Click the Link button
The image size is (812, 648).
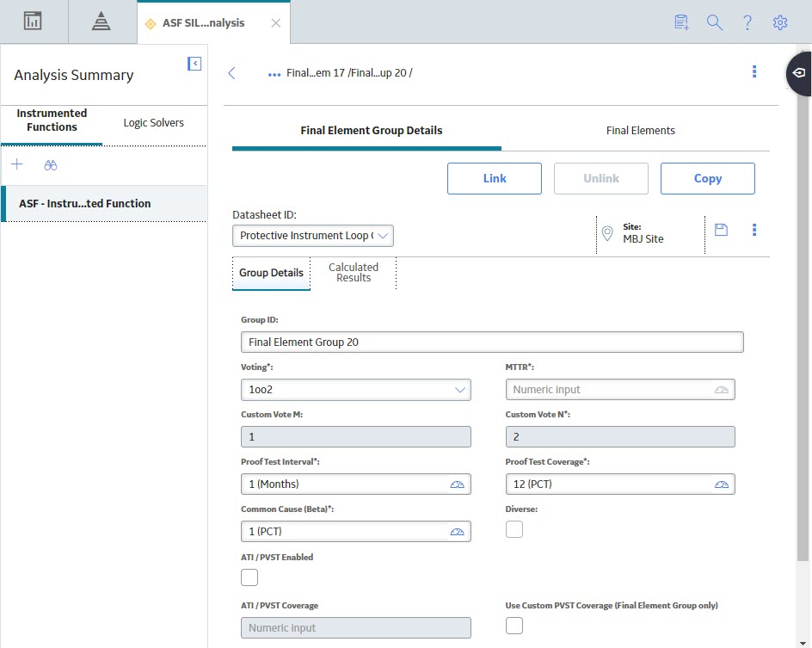495,179
